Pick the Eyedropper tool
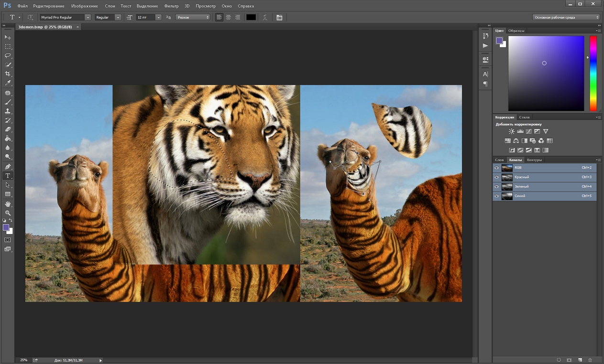604x364 pixels. point(8,83)
